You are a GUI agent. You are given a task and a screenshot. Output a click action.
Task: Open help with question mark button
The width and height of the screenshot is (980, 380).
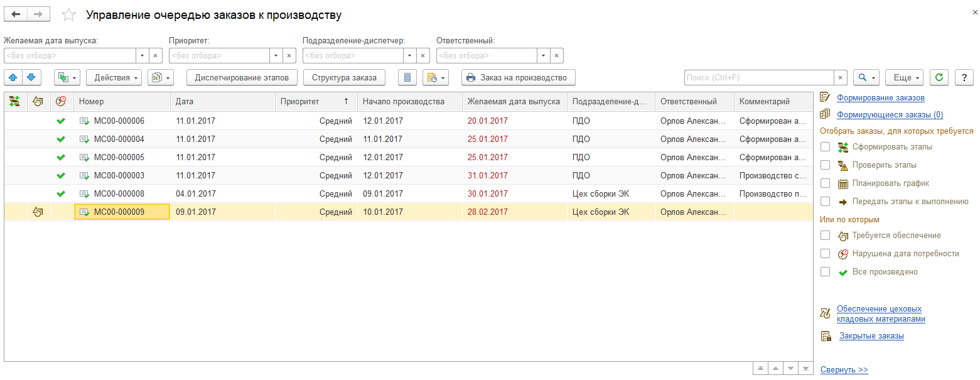click(964, 77)
